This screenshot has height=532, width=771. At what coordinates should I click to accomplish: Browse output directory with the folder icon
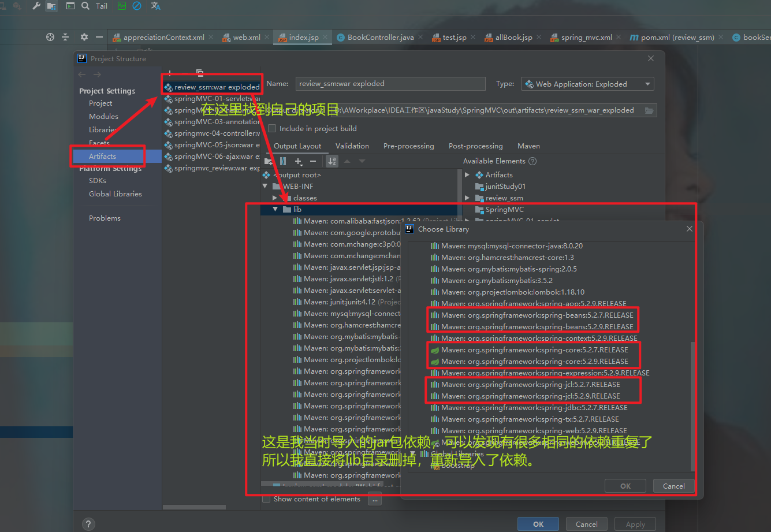pos(649,110)
